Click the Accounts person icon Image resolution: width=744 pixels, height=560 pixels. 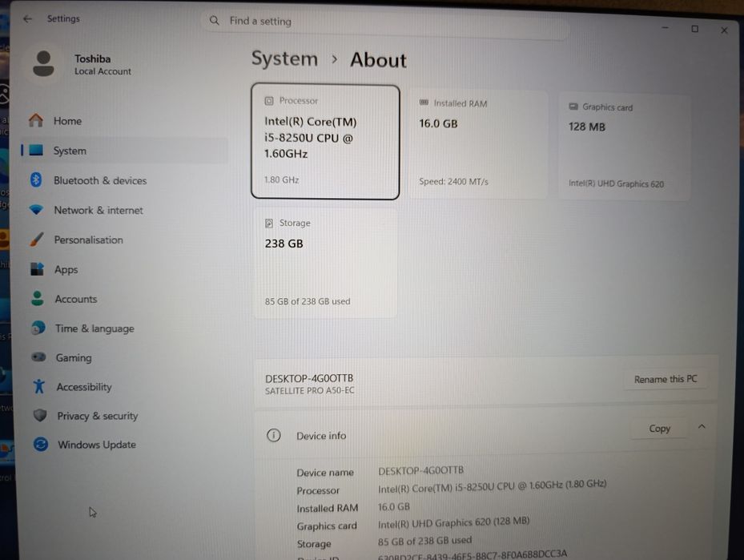pos(38,299)
